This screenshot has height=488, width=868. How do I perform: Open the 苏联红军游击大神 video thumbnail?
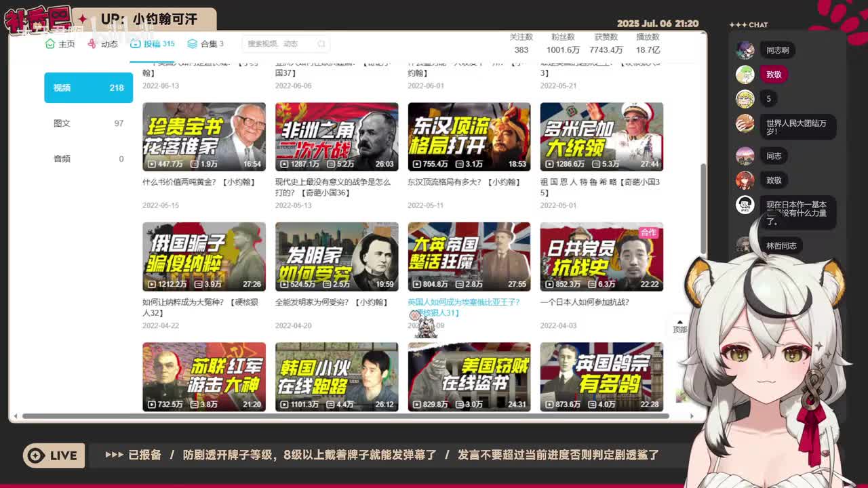(x=204, y=377)
